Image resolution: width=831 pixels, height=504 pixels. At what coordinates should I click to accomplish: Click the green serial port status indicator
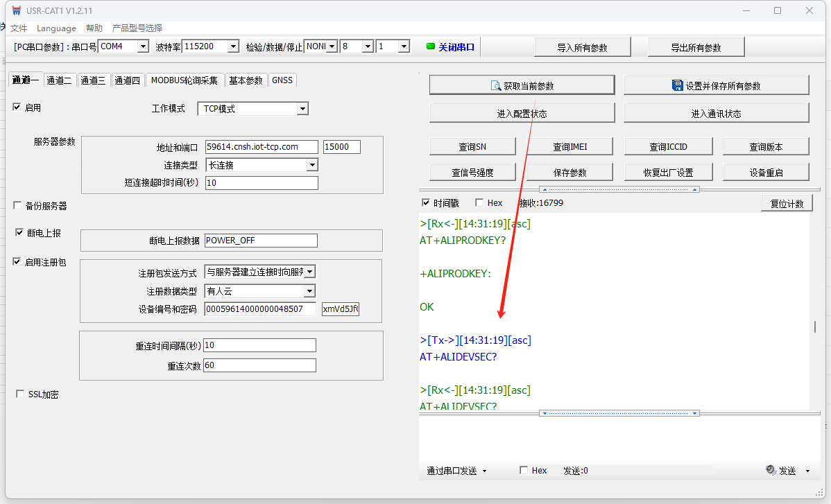pyautogui.click(x=430, y=46)
